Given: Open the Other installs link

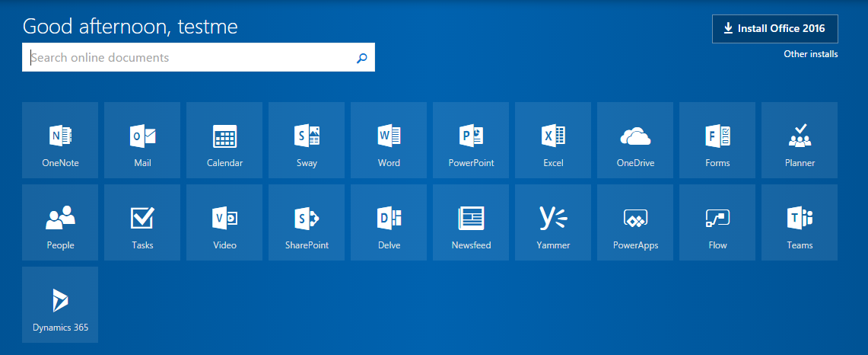Looking at the screenshot, I should point(810,54).
